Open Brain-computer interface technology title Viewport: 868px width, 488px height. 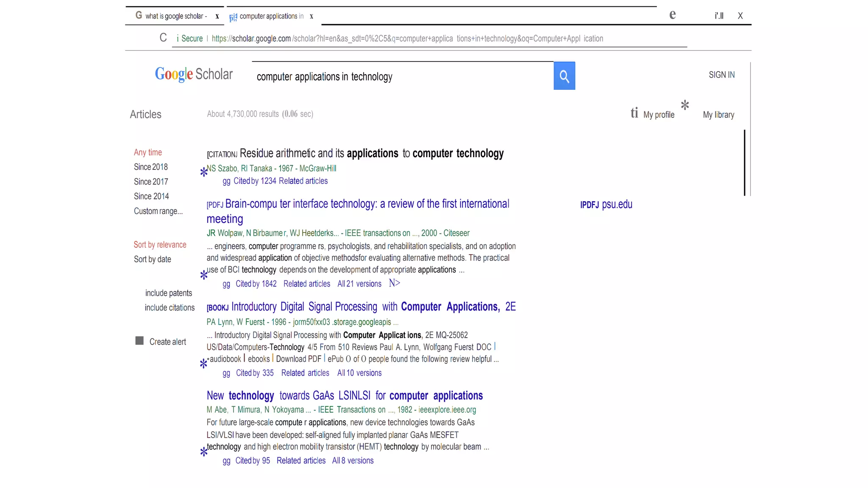tap(358, 211)
